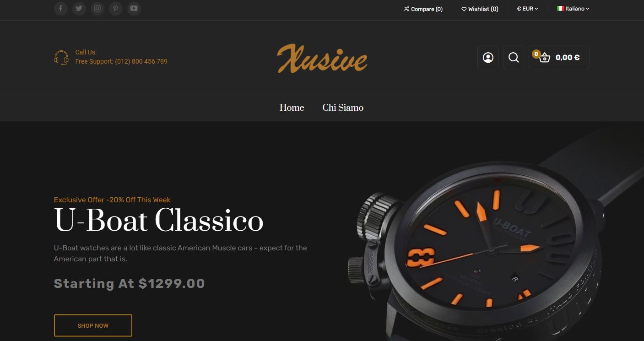
Task: Open the user account icon
Action: coord(488,58)
